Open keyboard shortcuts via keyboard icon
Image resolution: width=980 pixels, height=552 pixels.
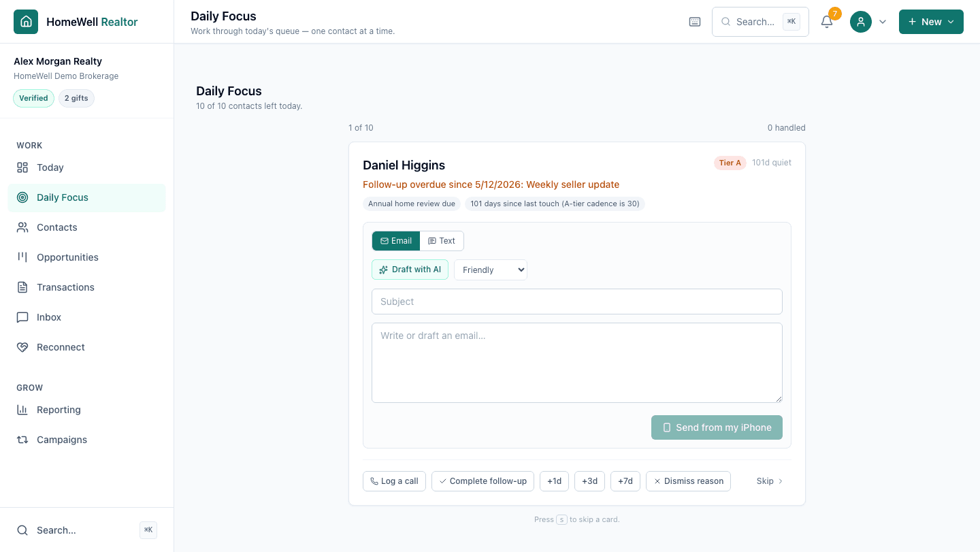(695, 22)
